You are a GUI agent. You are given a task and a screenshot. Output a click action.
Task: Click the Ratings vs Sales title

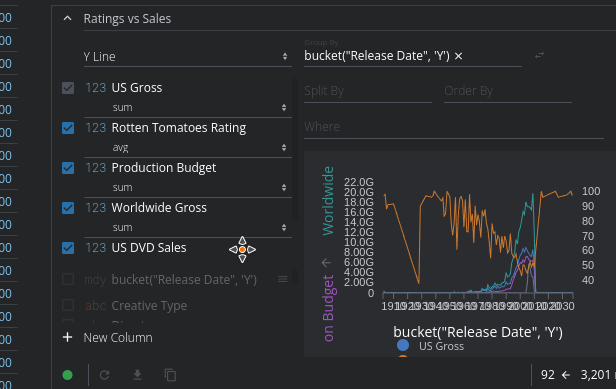pyautogui.click(x=127, y=18)
